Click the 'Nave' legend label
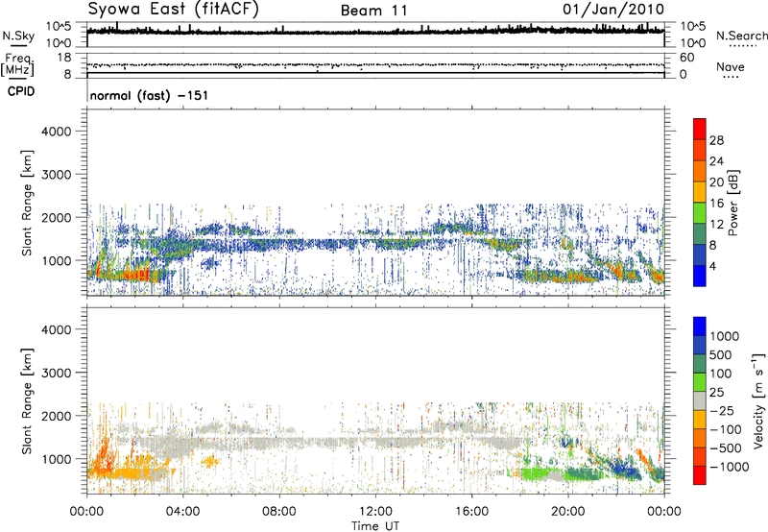768x532 pixels. pos(730,66)
